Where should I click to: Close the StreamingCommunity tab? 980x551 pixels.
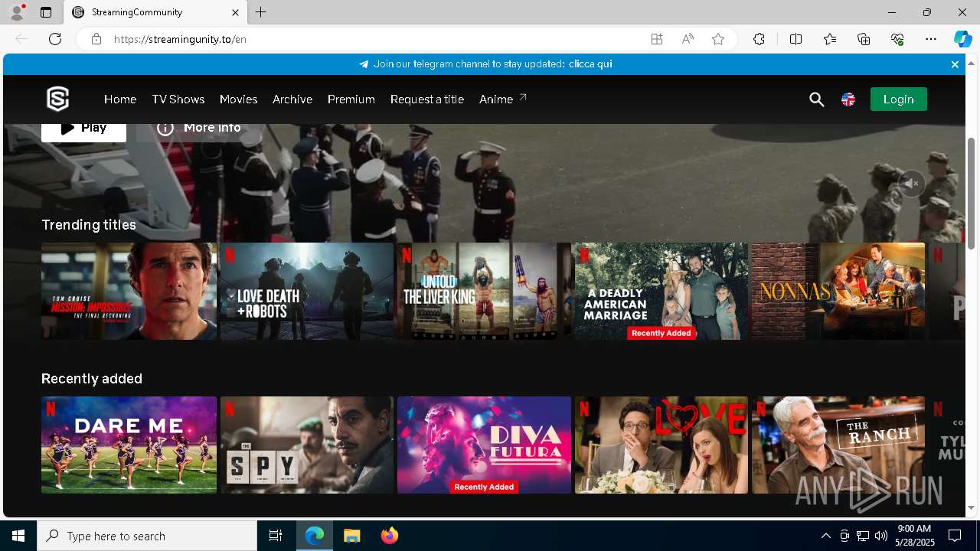(235, 12)
